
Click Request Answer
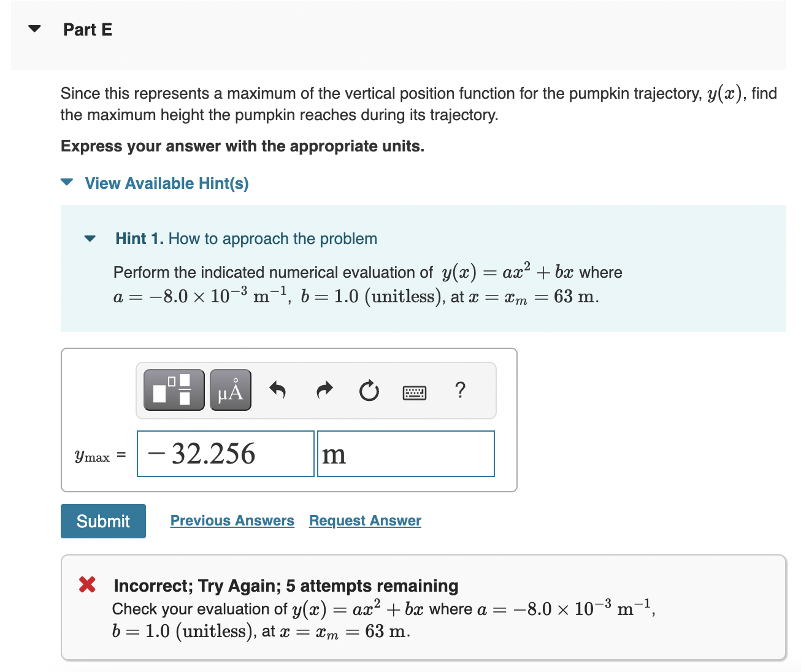(365, 521)
